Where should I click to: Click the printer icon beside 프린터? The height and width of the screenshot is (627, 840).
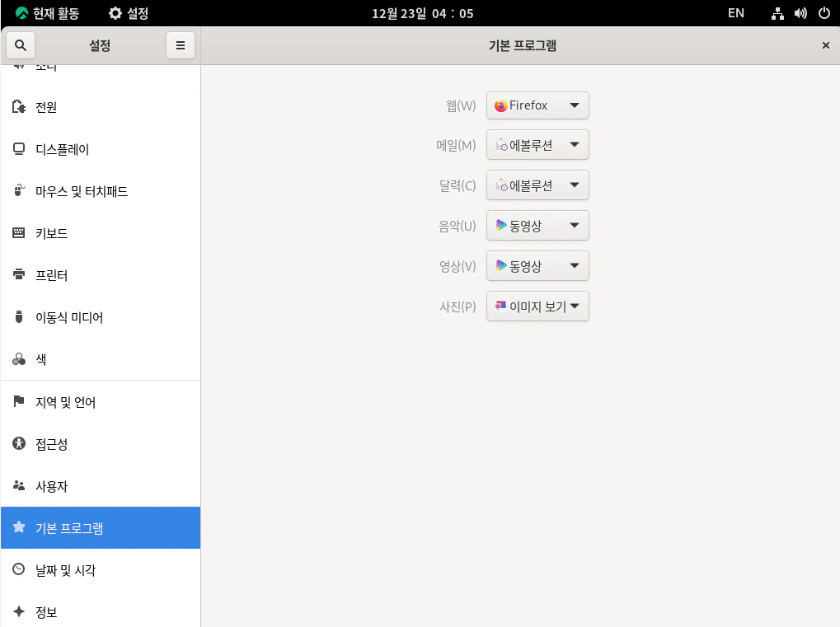coord(19,274)
